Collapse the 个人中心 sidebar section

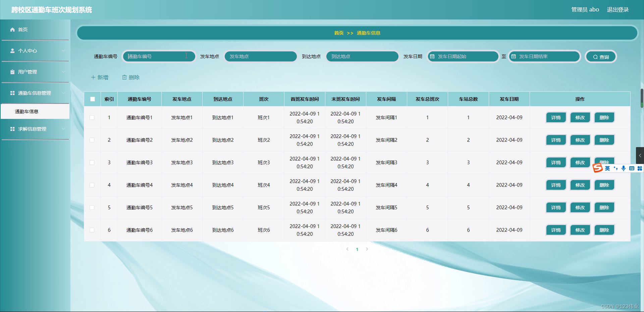pyautogui.click(x=64, y=51)
